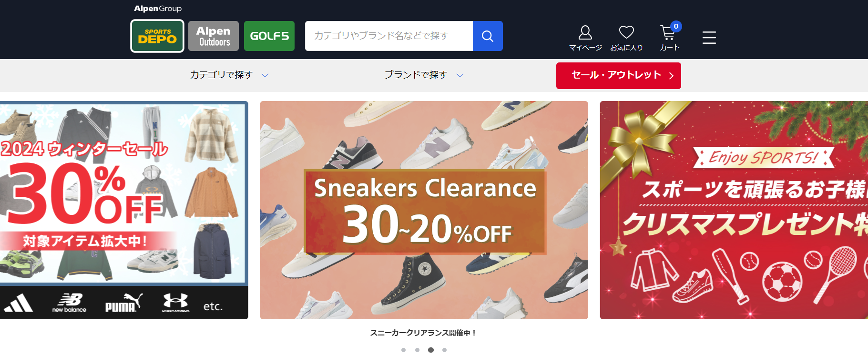Click the スニーカークリアランス開催中 caption link
868x355 pixels.
[x=424, y=333]
